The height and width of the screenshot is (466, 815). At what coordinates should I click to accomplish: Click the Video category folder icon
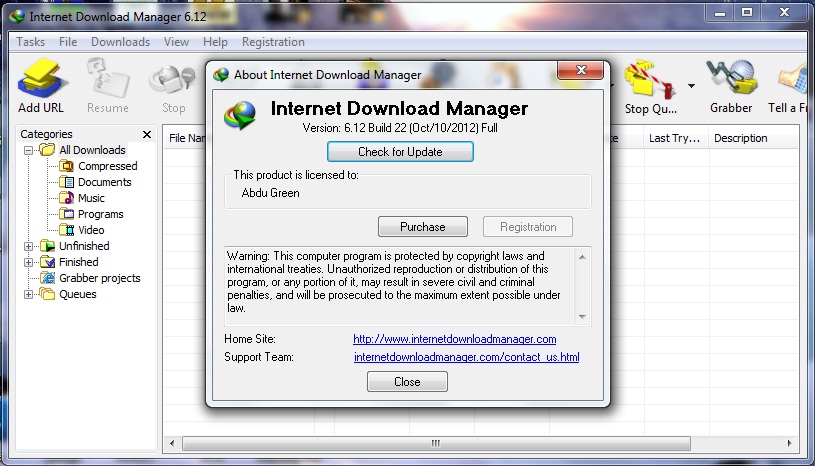coord(66,230)
